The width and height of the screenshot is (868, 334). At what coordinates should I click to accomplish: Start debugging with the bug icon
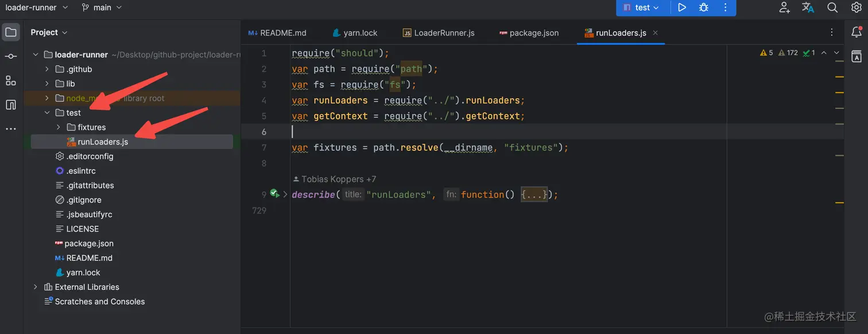703,7
